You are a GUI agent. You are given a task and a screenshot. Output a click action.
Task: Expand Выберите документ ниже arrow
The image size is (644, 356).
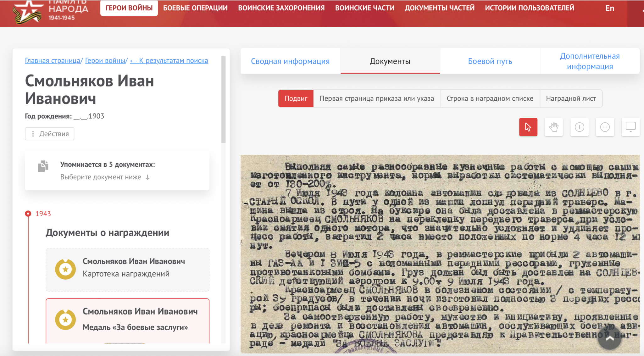[148, 177]
